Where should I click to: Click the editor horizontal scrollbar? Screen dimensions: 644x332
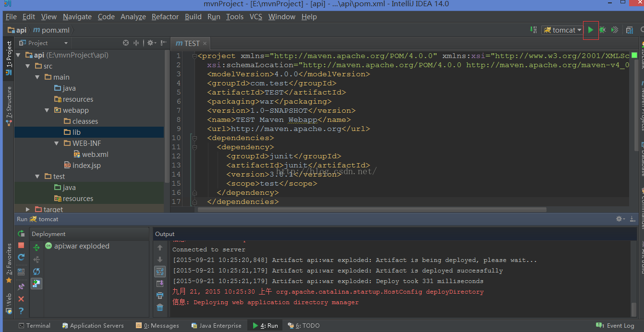coord(372,210)
